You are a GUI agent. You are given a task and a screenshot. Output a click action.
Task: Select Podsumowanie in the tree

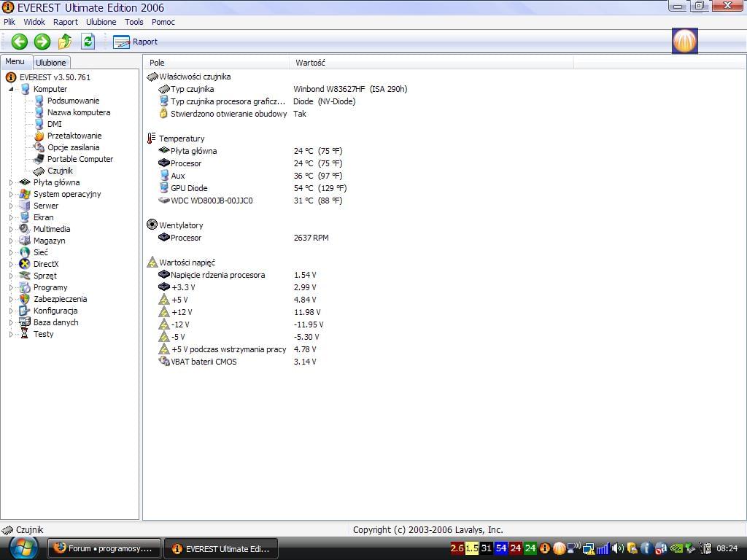(74, 101)
